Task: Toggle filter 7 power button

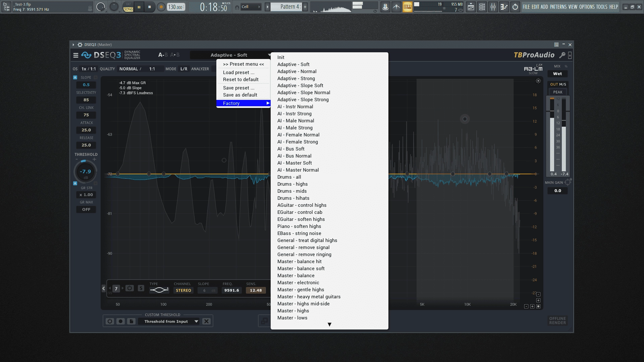Action: [x=130, y=288]
